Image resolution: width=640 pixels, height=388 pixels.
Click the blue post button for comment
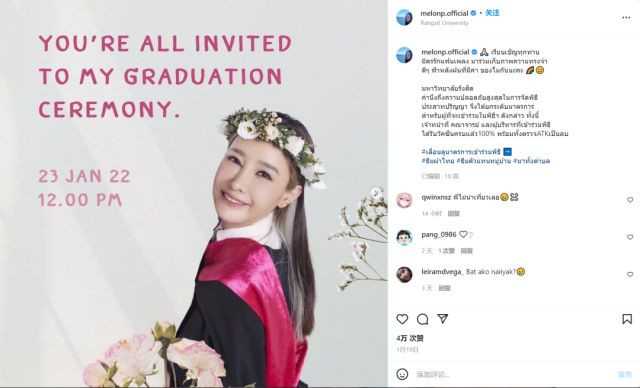tap(624, 374)
